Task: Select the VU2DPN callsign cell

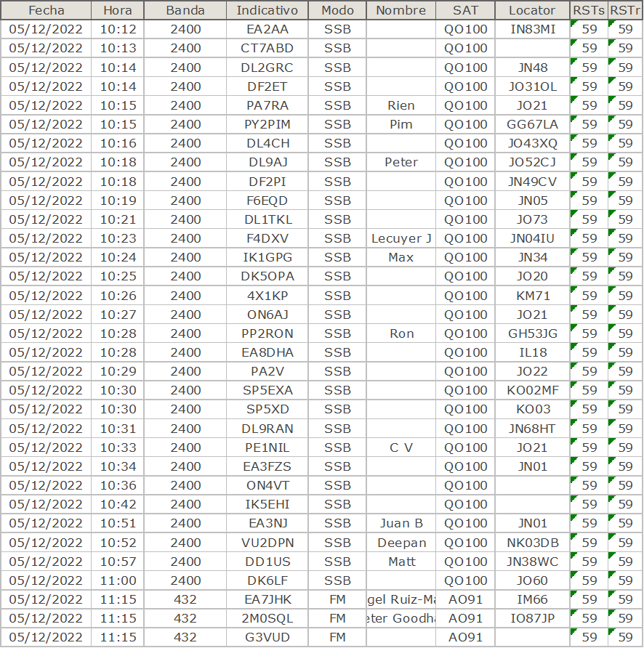Action: pyautogui.click(x=267, y=543)
